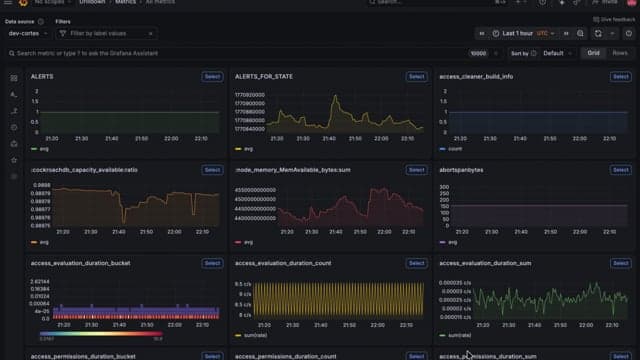
Task: Select the access_evaluation_duration_sum metric
Action: (x=620, y=263)
